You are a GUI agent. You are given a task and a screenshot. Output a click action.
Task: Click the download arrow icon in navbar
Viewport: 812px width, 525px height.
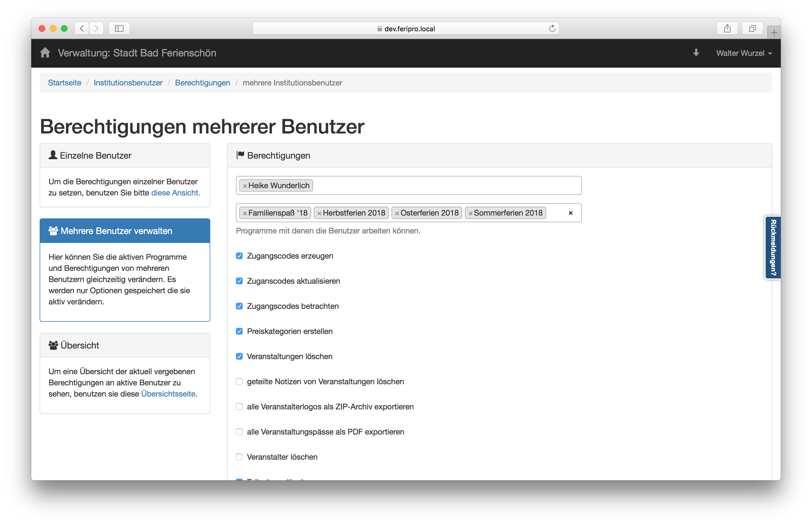[x=696, y=53]
